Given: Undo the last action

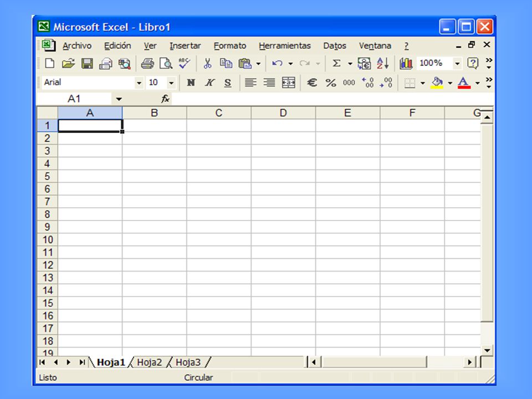Looking at the screenshot, I should (277, 63).
